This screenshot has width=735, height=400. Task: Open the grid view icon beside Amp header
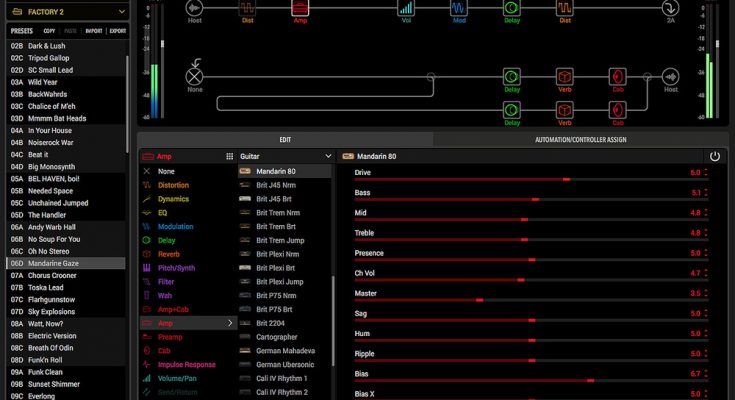(229, 157)
